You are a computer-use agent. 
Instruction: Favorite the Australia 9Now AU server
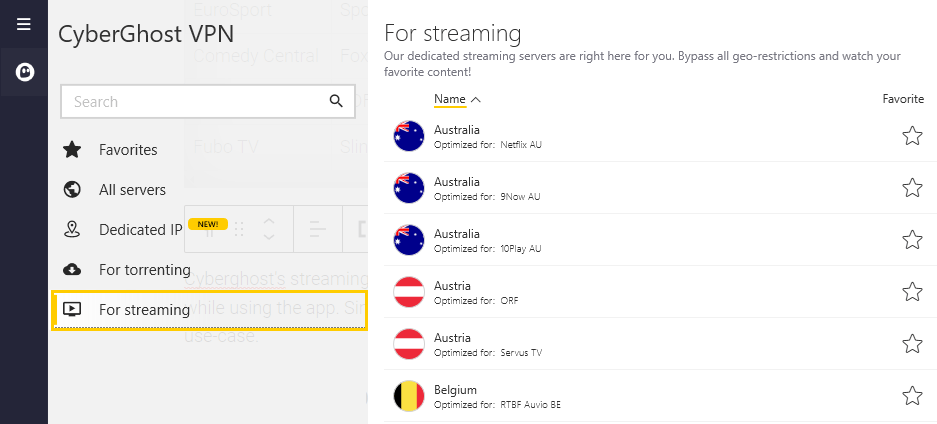click(x=912, y=188)
